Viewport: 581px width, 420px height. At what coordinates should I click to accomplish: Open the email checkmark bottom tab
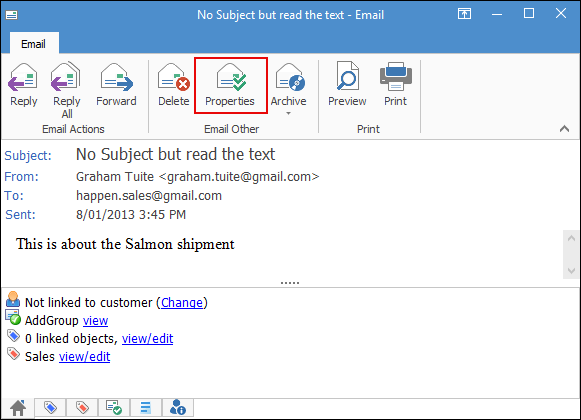114,408
